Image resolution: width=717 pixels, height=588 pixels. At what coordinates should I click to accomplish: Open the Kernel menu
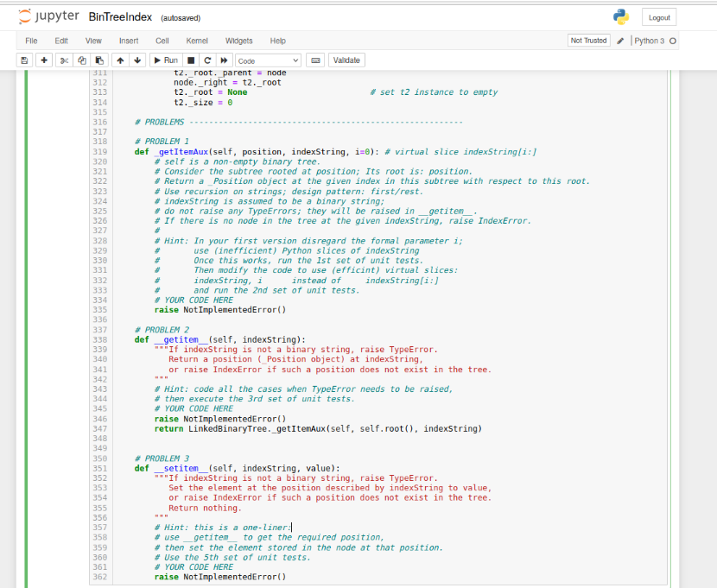coord(197,41)
